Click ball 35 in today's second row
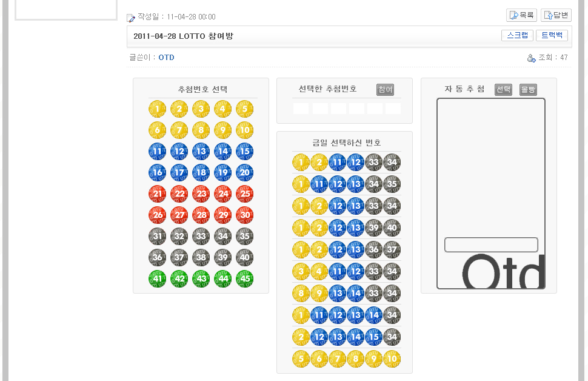 pyautogui.click(x=392, y=184)
